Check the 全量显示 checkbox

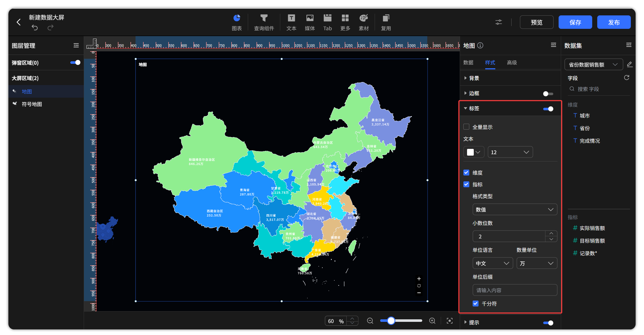pyautogui.click(x=466, y=127)
